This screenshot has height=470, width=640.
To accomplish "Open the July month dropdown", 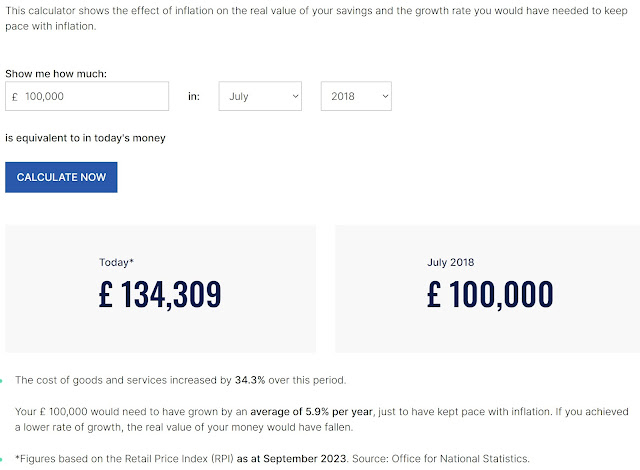I will point(259,96).
